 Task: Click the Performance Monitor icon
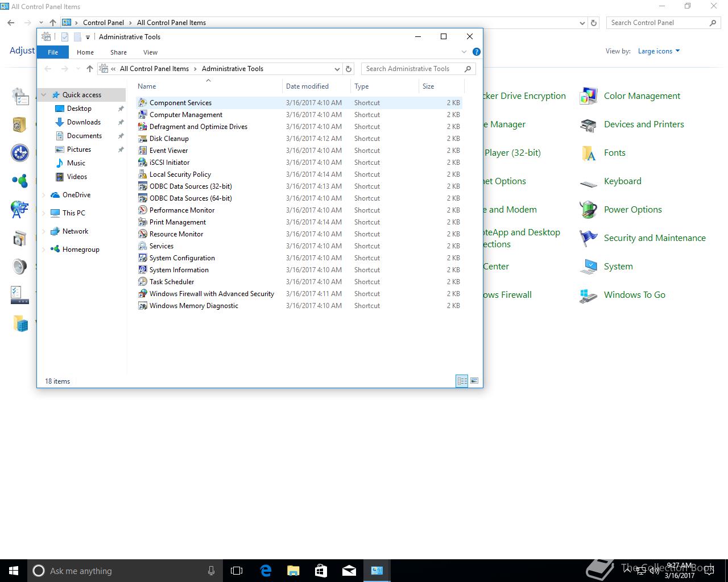[143, 210]
